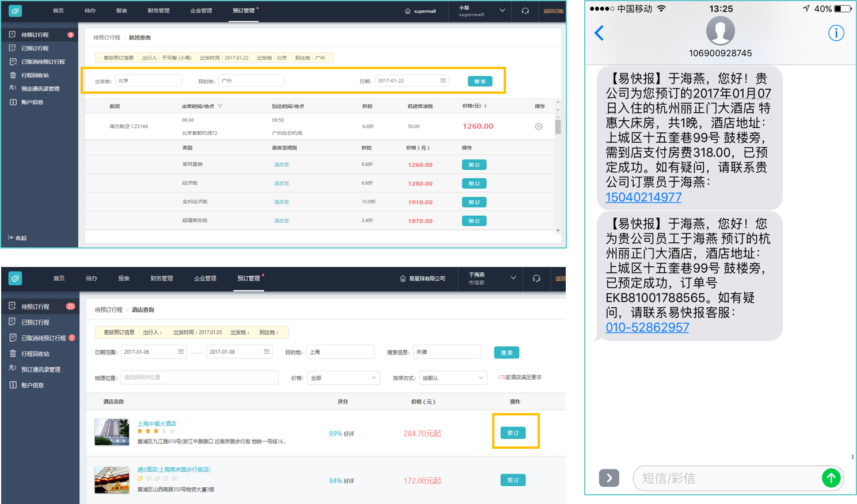Click the 速8酒店 thumbnail photo
Viewport: 857px width, 504px height.
(x=112, y=480)
